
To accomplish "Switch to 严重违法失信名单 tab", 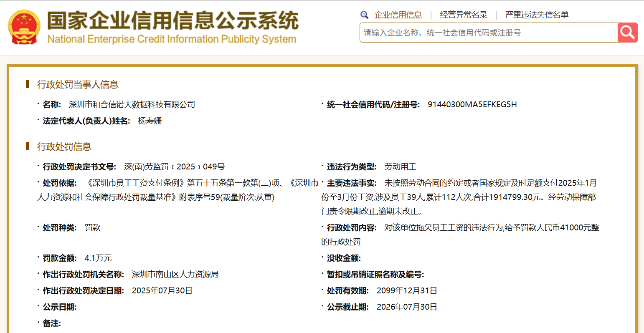I will click(x=537, y=15).
